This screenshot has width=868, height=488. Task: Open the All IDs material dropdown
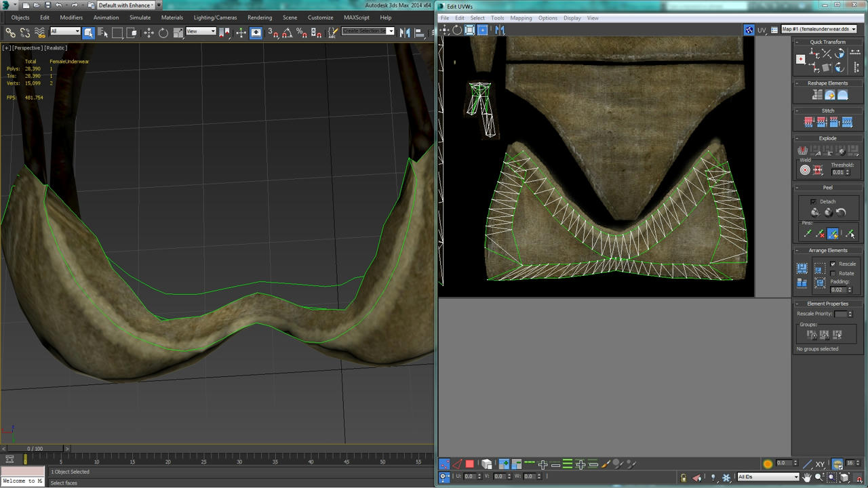click(768, 476)
